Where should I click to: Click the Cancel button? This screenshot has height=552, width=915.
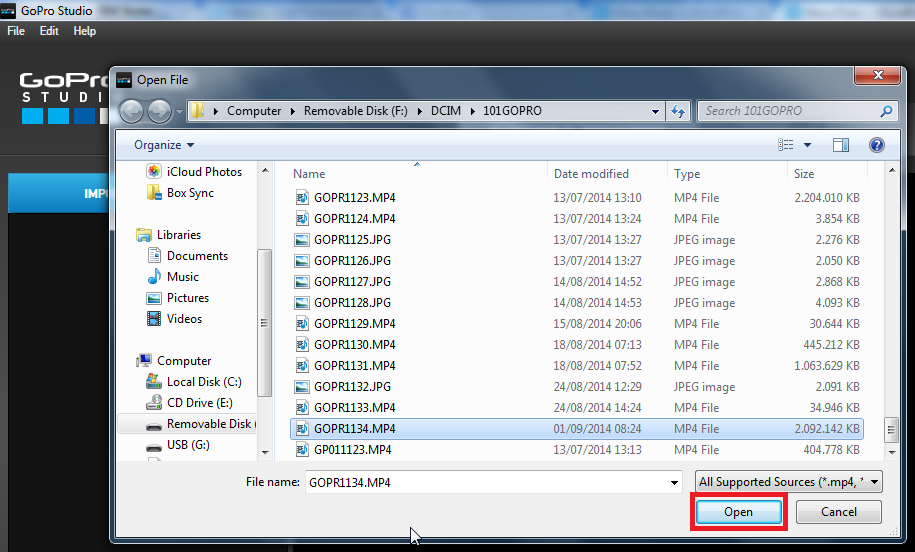click(x=839, y=512)
